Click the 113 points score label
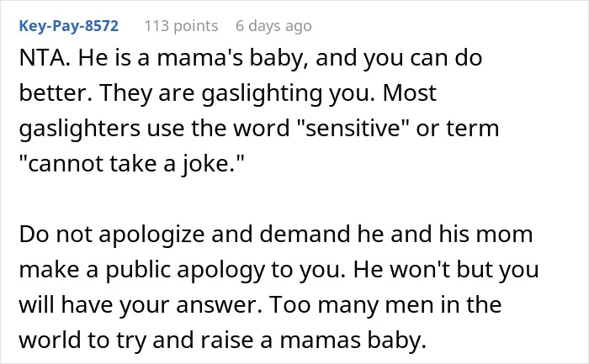The height and width of the screenshot is (364, 589). pyautogui.click(x=181, y=26)
